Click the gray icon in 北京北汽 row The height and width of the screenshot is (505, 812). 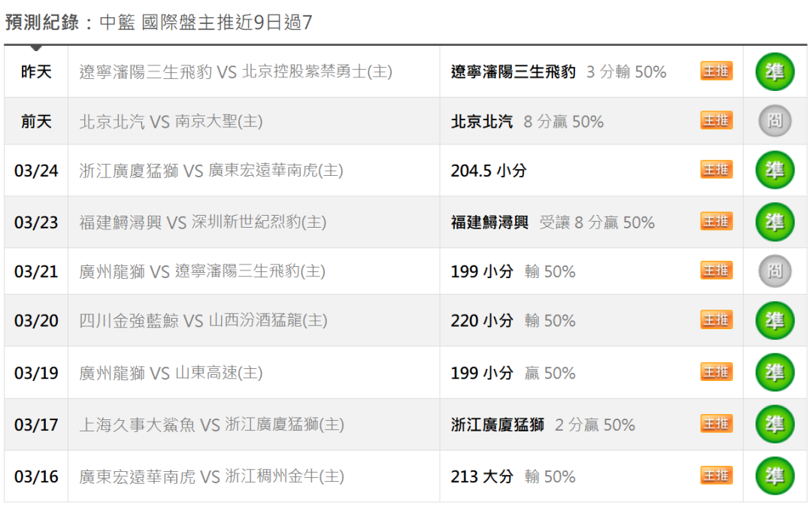point(774,121)
